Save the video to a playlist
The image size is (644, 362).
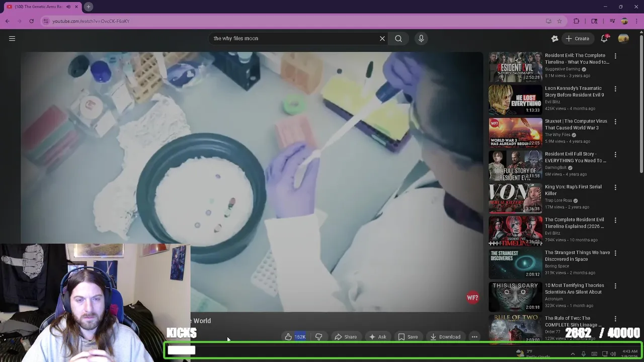point(408,337)
